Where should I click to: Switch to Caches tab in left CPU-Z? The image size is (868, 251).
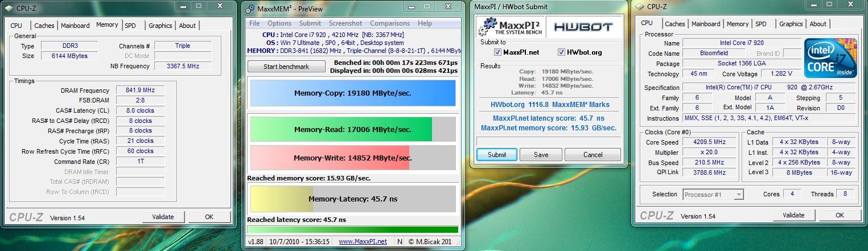pos(44,26)
